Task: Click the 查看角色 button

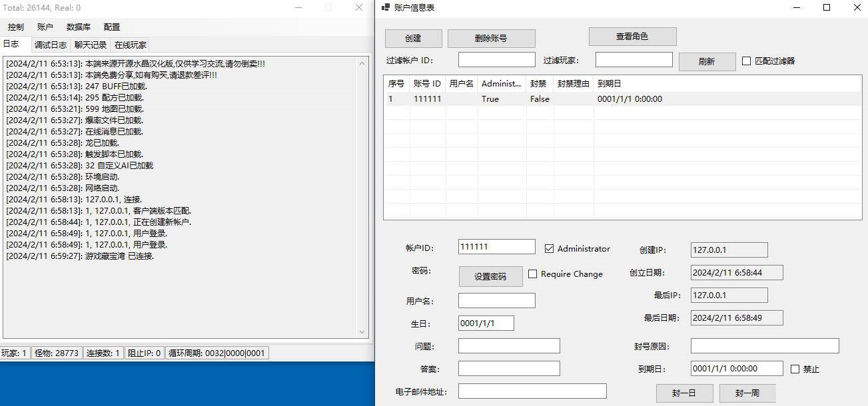Action: click(x=632, y=37)
